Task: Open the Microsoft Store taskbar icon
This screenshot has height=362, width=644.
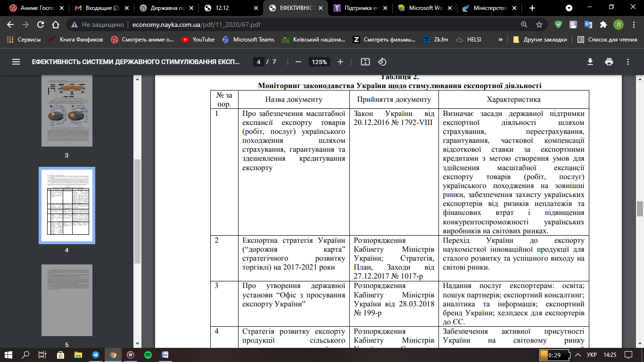Action: 60,355
